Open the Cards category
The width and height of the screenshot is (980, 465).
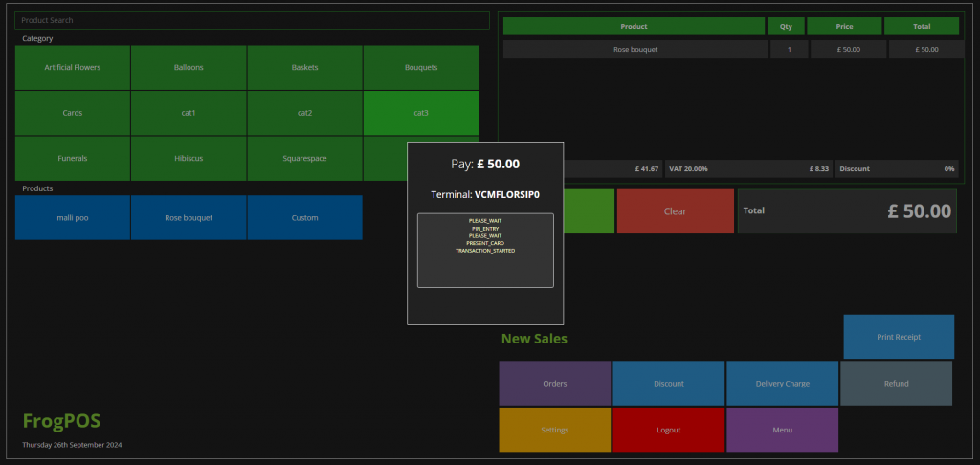pyautogui.click(x=73, y=113)
